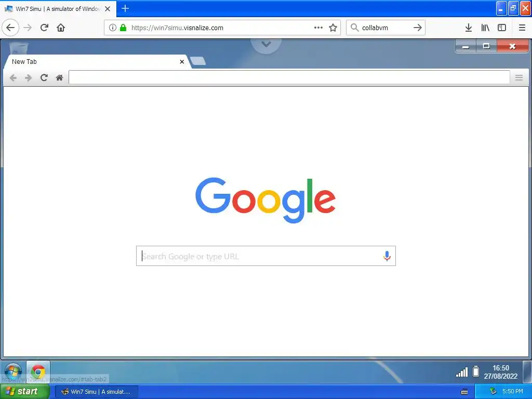Screen dimensions: 532x399
Task: Open the 16:50 27/08/2022 clock
Action: (501, 372)
